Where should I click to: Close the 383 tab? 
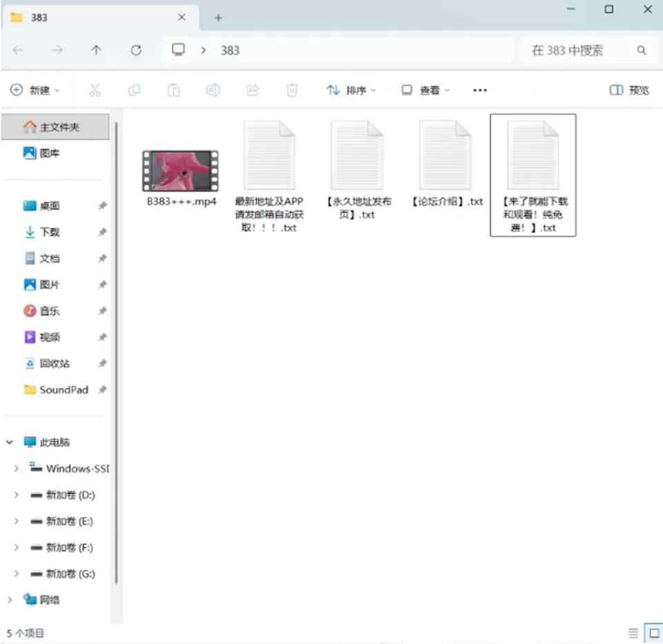(182, 17)
